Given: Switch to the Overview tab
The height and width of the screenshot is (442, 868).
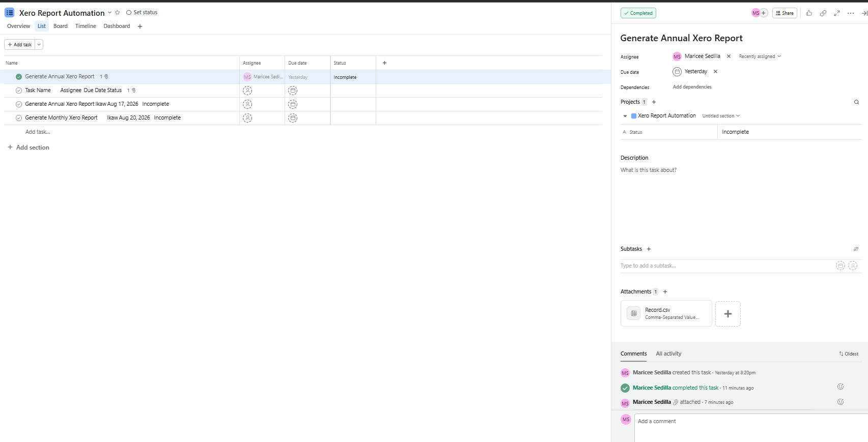Looking at the screenshot, I should click(18, 26).
